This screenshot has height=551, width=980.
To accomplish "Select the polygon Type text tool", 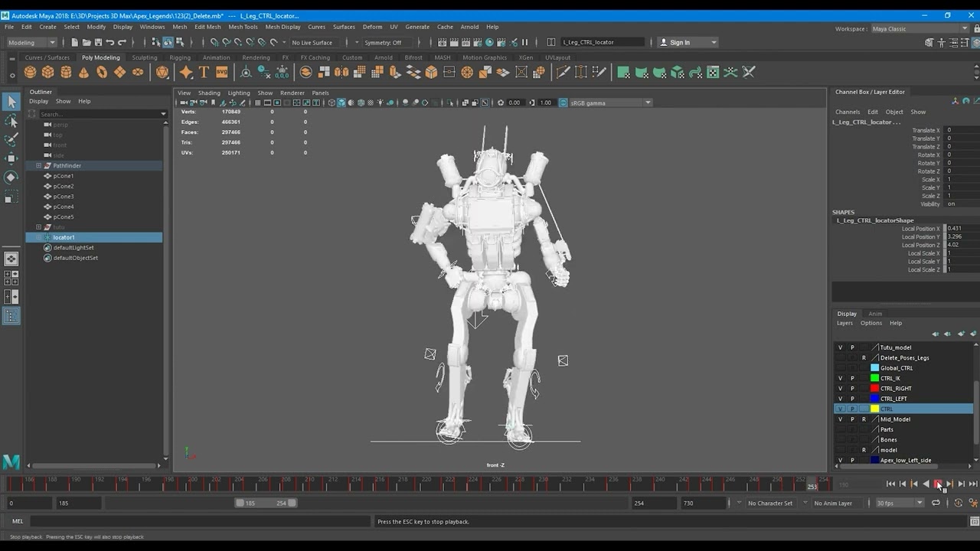I will (204, 72).
